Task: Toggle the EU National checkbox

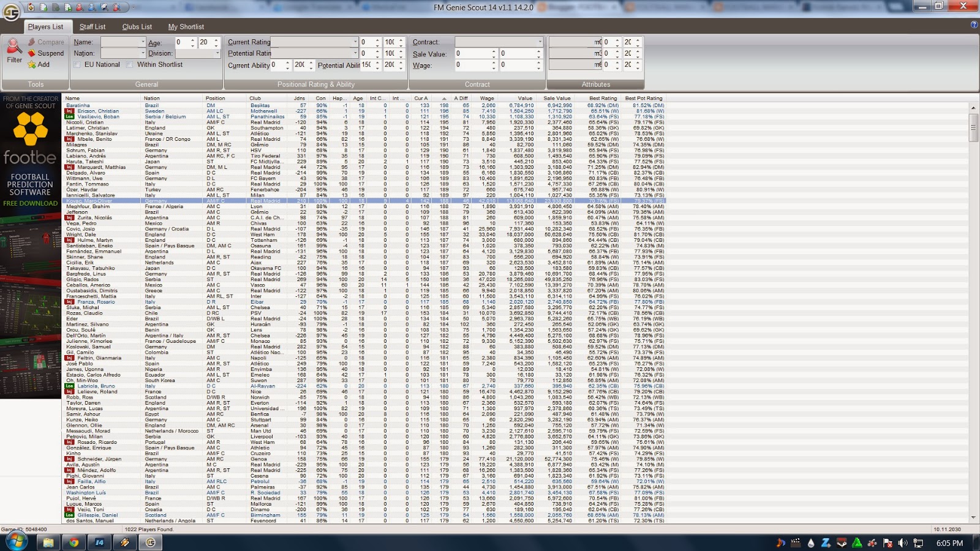Action: pos(78,64)
